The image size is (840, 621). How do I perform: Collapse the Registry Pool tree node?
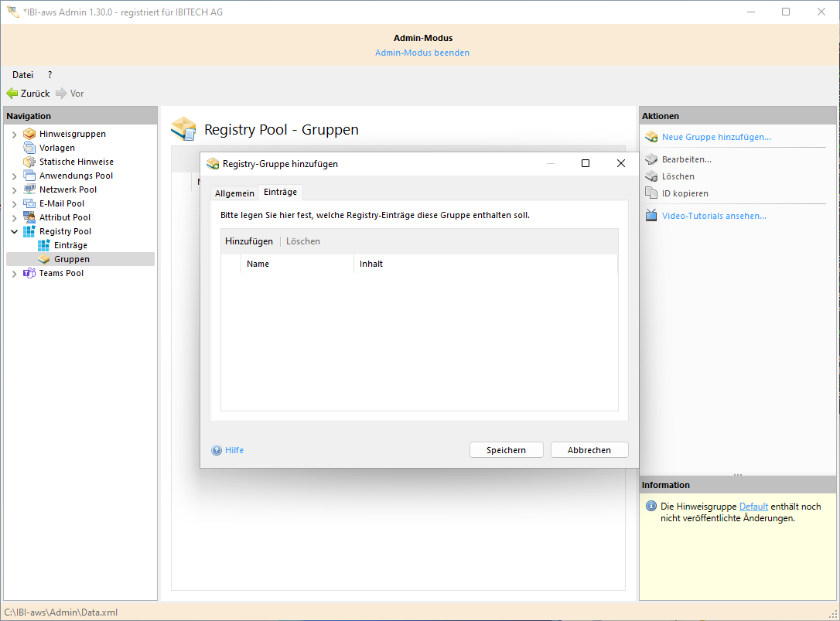(x=14, y=231)
